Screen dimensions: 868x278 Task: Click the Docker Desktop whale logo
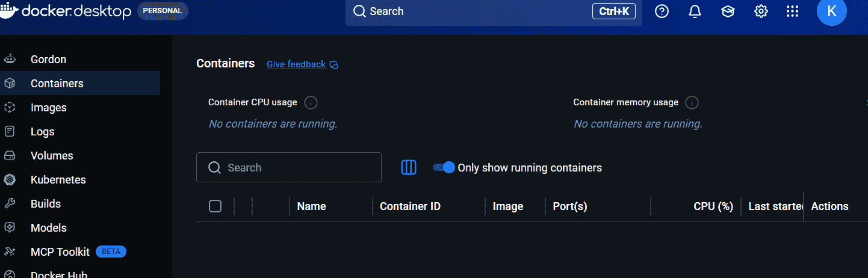point(8,11)
